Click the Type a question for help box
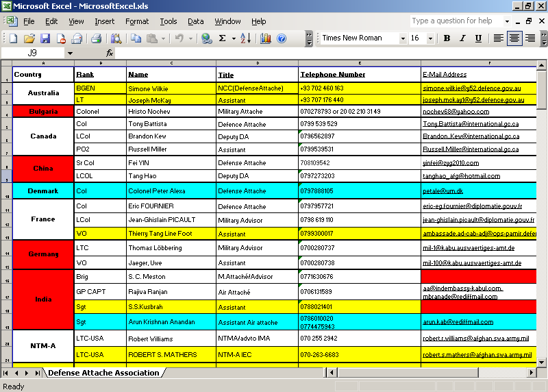 tap(456, 21)
